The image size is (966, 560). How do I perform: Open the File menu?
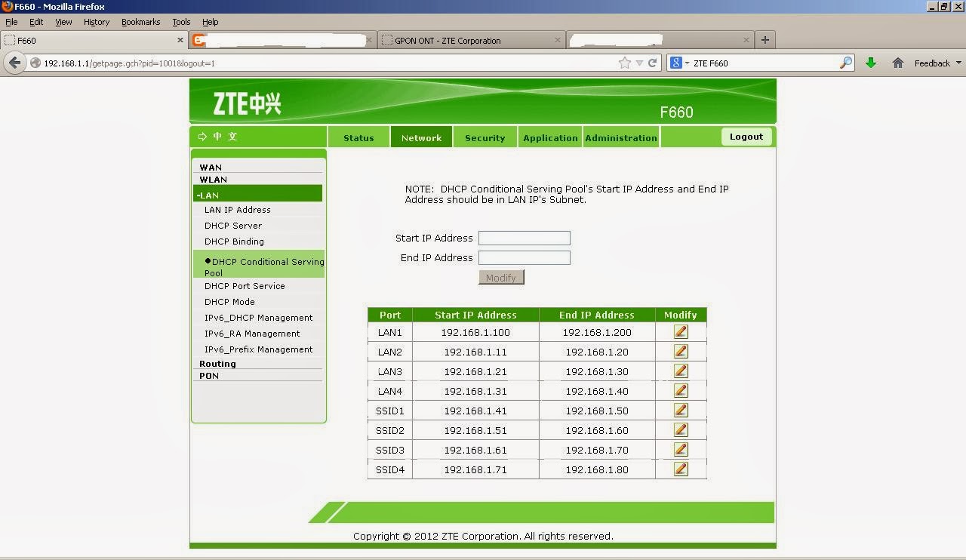[11, 22]
